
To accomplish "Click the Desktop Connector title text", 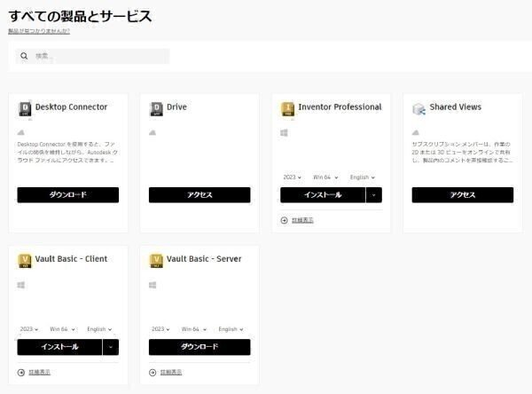I will pyautogui.click(x=71, y=107).
